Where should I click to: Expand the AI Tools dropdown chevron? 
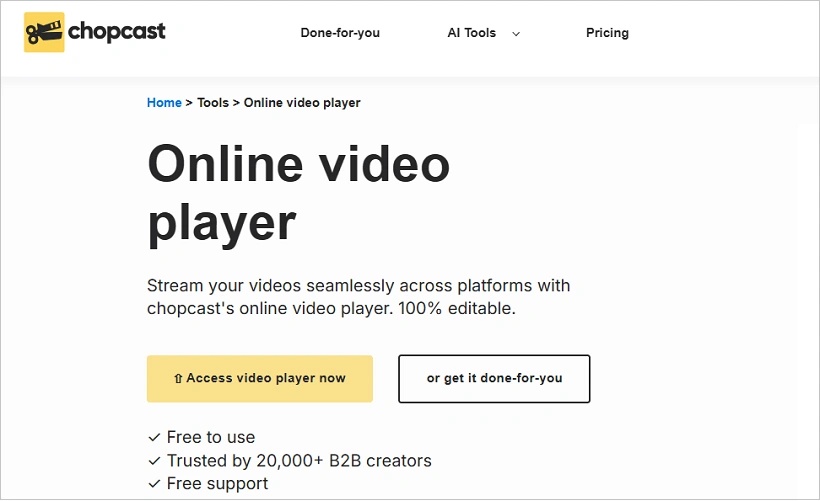(516, 34)
